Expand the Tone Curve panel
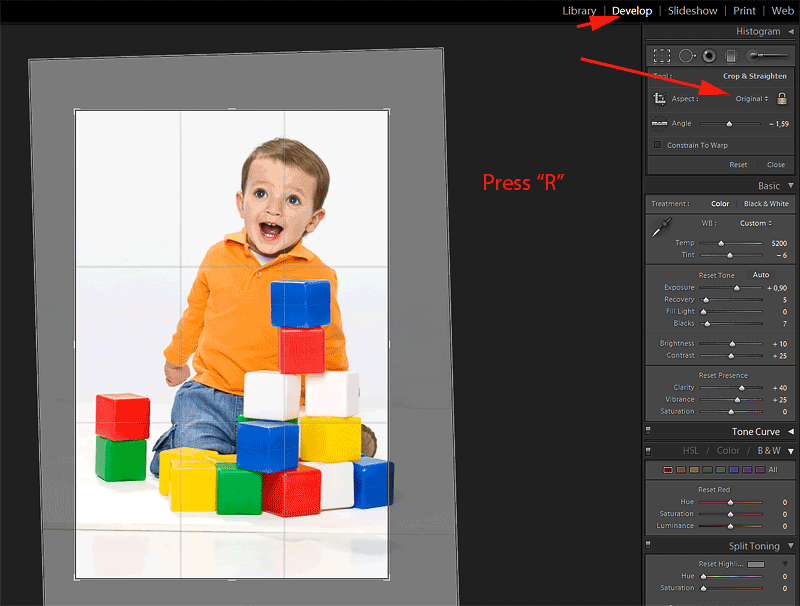 tap(791, 432)
